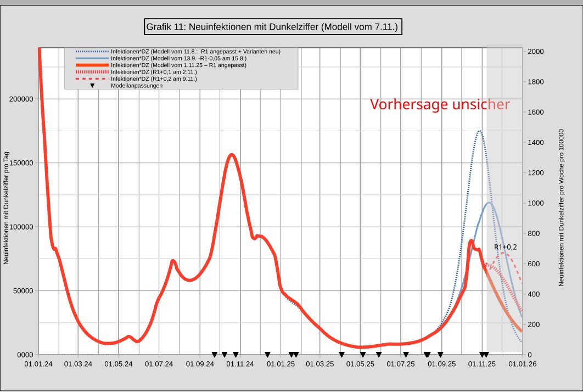Viewport: 583px width, 392px height.
Task: Click the right axis value 200
Action: click(534, 324)
